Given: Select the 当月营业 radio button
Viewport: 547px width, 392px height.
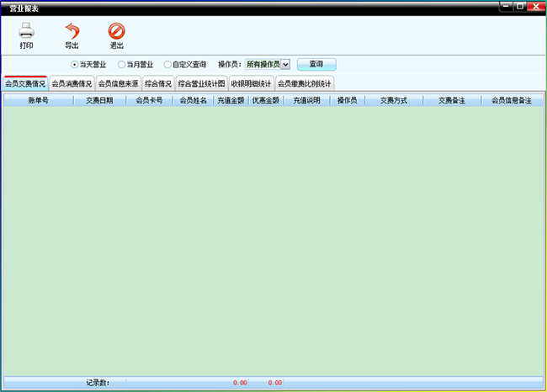Looking at the screenshot, I should coord(122,64).
